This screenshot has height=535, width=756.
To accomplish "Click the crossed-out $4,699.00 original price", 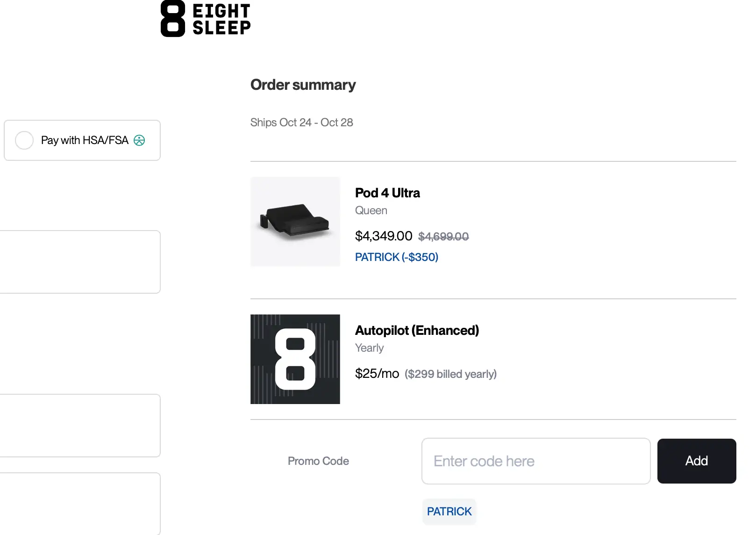I will pos(443,237).
